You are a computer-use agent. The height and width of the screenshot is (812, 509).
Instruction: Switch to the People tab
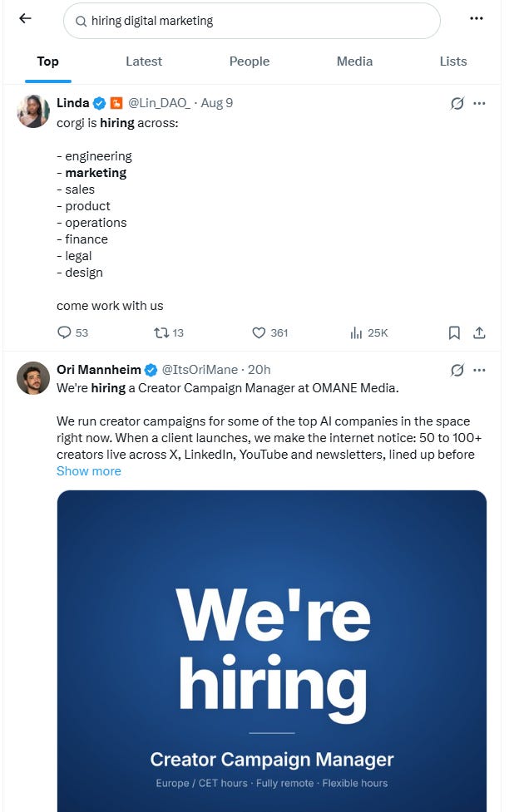click(x=250, y=62)
